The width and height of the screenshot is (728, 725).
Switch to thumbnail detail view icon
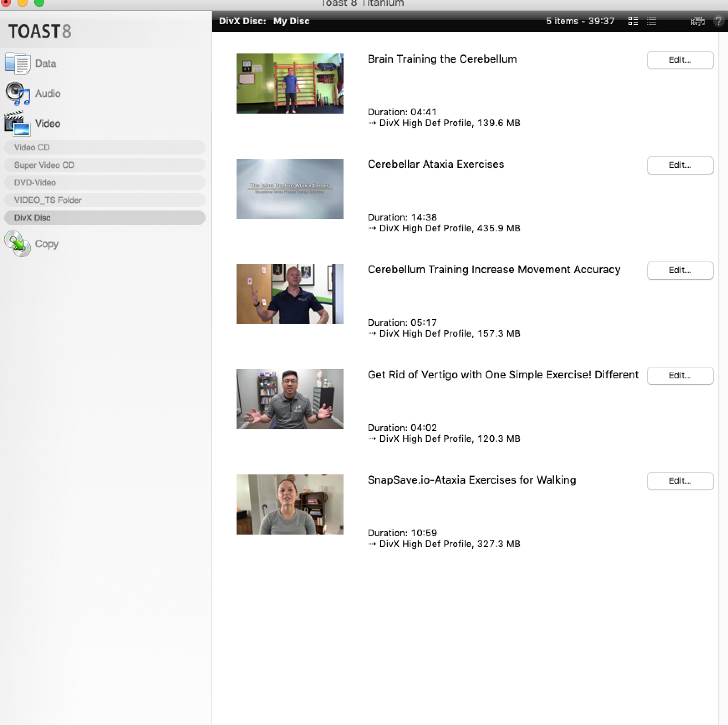click(633, 21)
